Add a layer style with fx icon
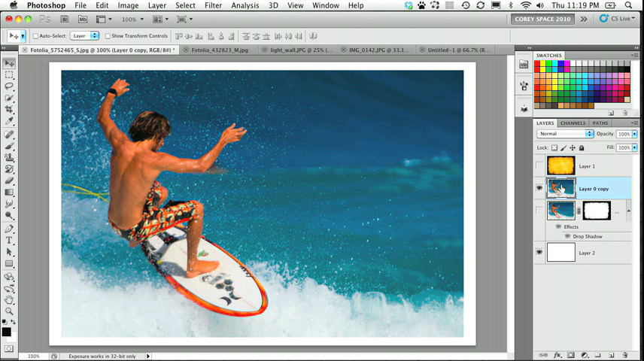 pyautogui.click(x=557, y=355)
